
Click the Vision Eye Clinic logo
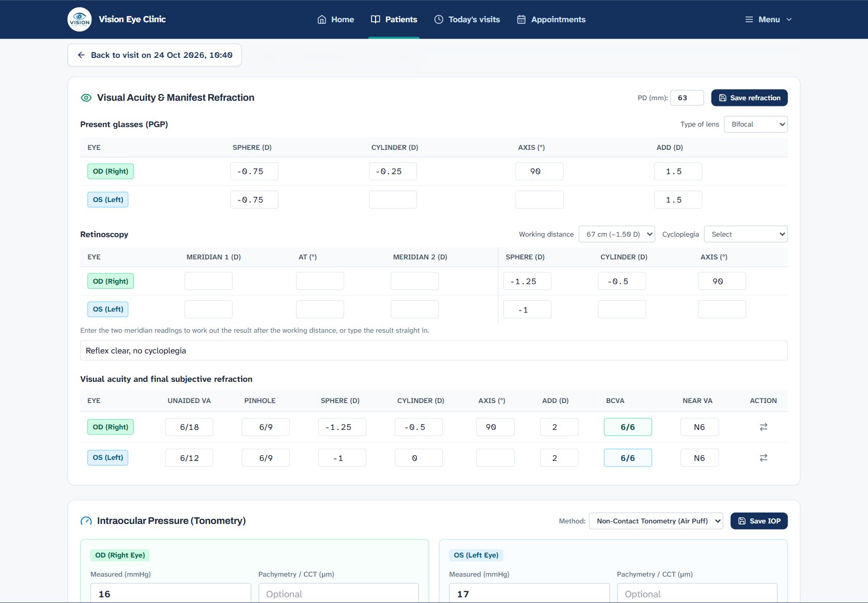[80, 20]
